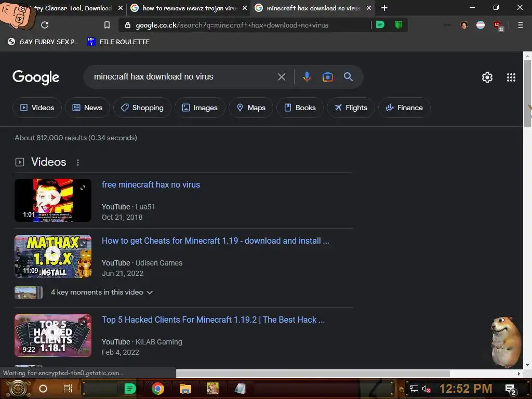Screen dimensions: 532x399
Task: Open the uBlock extension icon with badge
Action: [x=498, y=25]
